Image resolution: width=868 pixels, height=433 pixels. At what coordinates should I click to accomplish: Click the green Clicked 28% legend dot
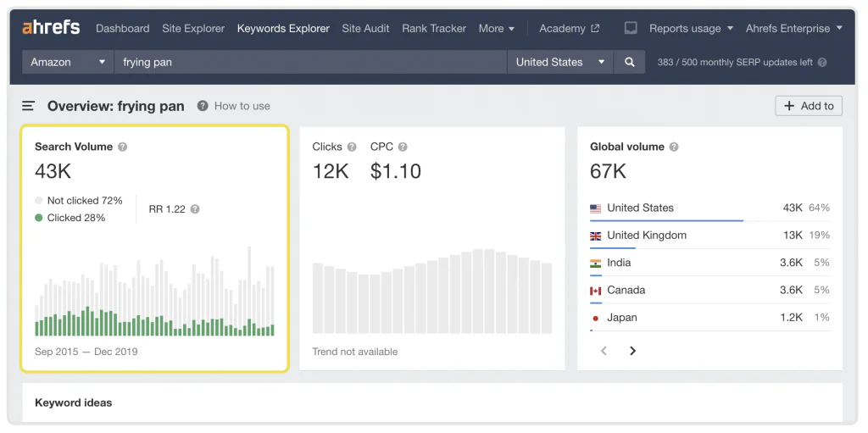[x=39, y=218]
